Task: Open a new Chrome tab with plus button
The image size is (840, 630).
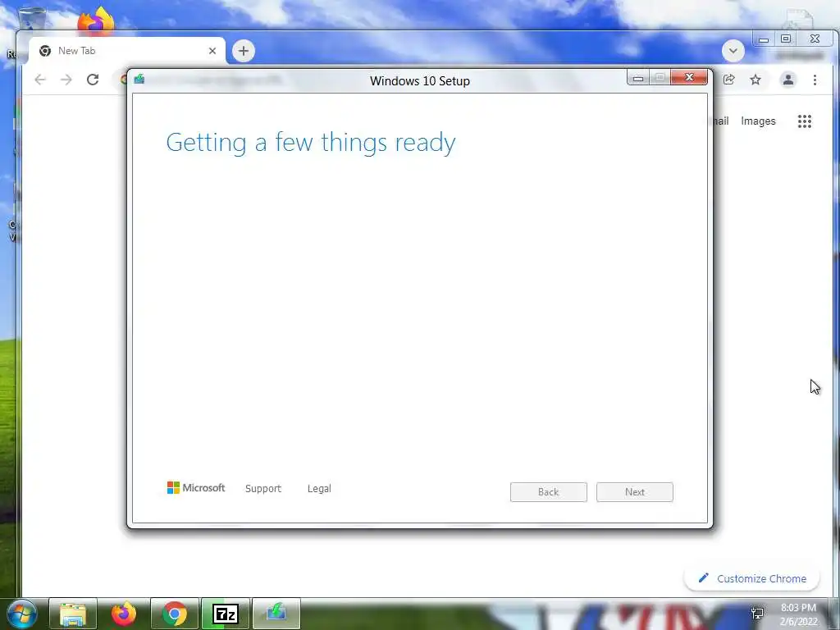Action: [x=244, y=51]
